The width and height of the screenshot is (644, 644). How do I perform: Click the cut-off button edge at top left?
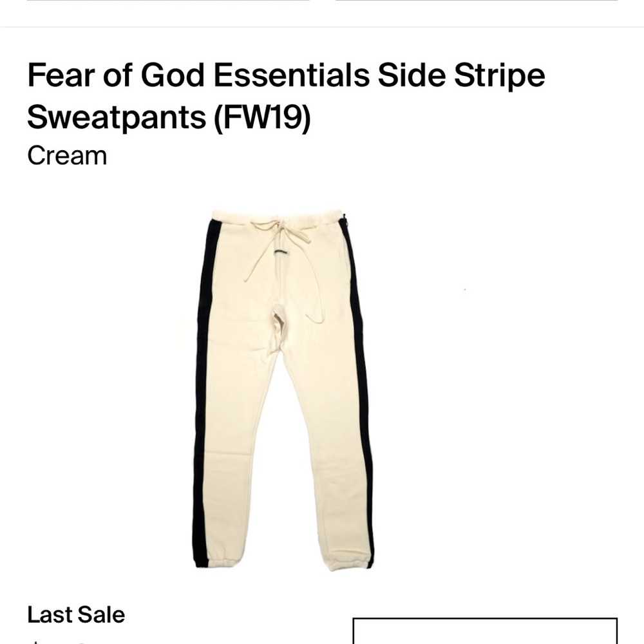pos(167,2)
